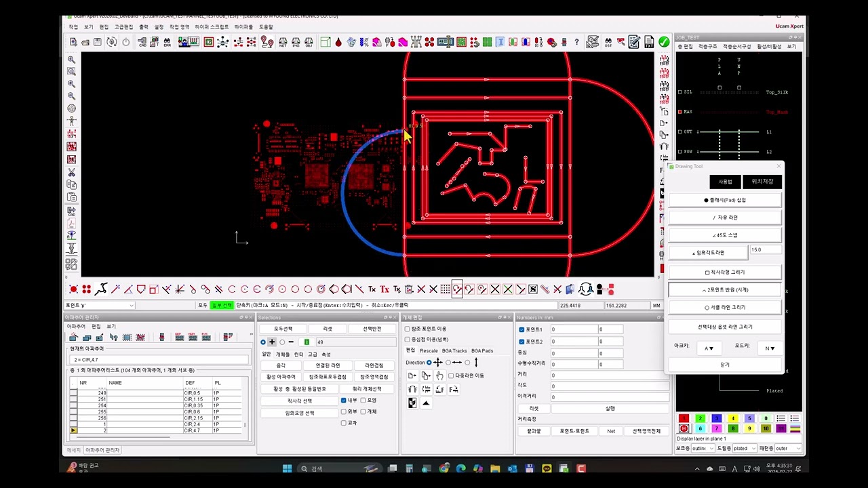The image size is (868, 488).
Task: Click the black triangle icon in object edit
Action: (426, 403)
